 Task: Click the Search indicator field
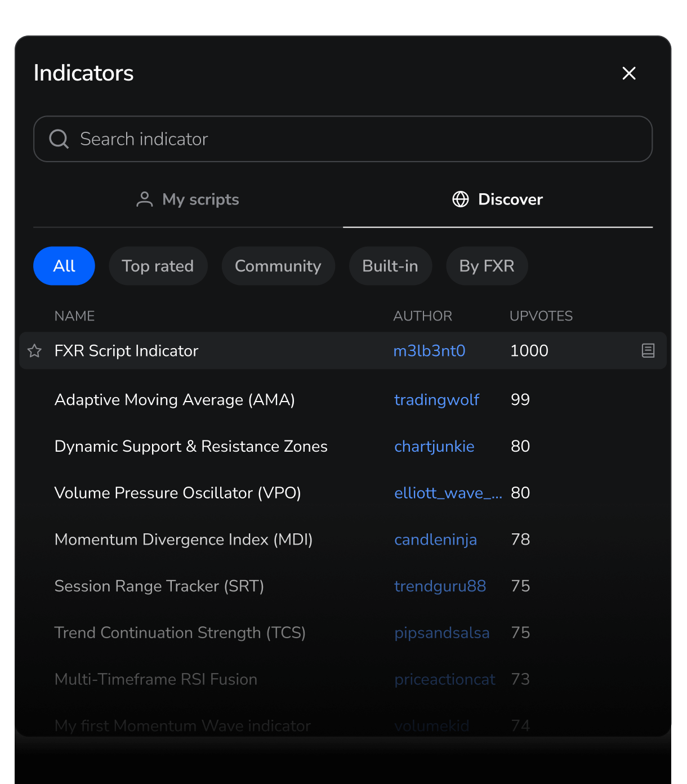tap(343, 139)
